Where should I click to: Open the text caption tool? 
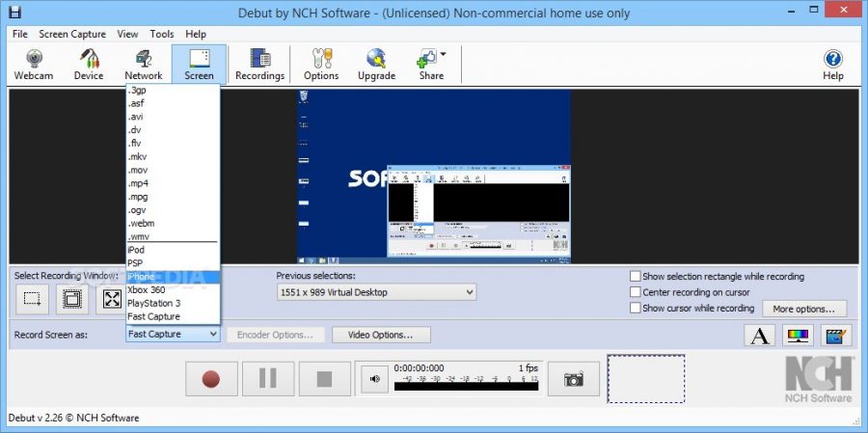[x=761, y=336]
